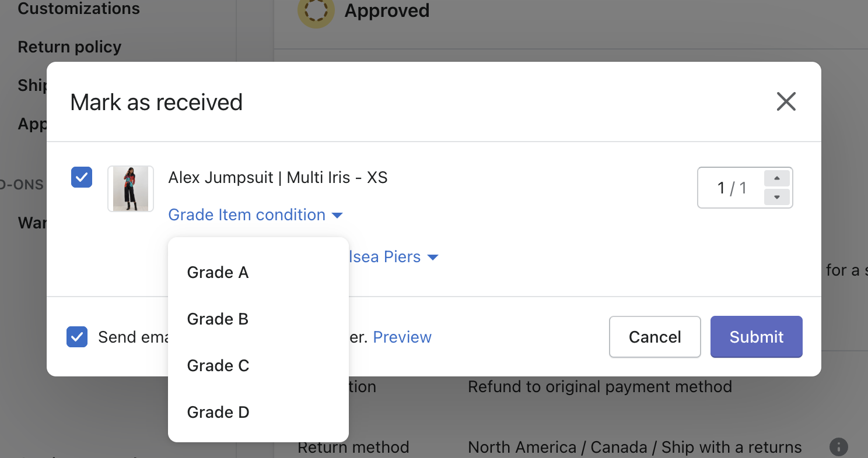868x458 pixels.
Task: Click the Cancel button
Action: click(x=654, y=337)
